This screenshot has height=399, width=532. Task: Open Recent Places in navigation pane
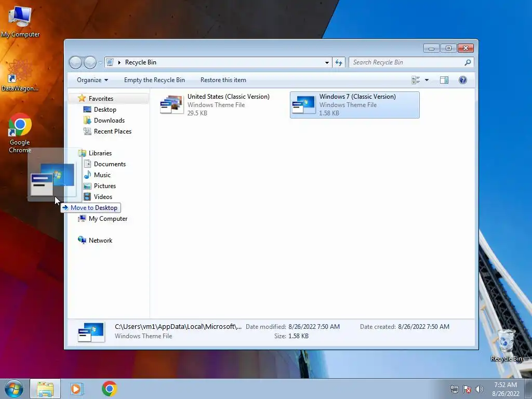pyautogui.click(x=112, y=131)
